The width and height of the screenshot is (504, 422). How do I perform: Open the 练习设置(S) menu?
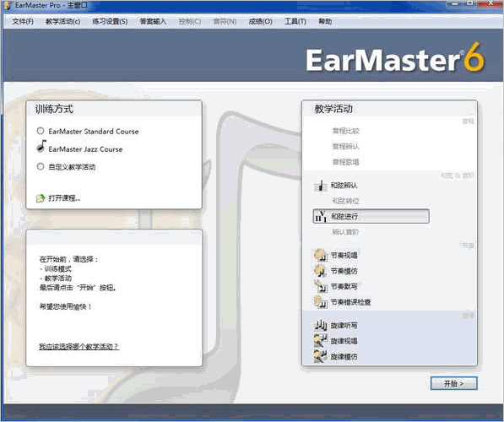[x=110, y=22]
